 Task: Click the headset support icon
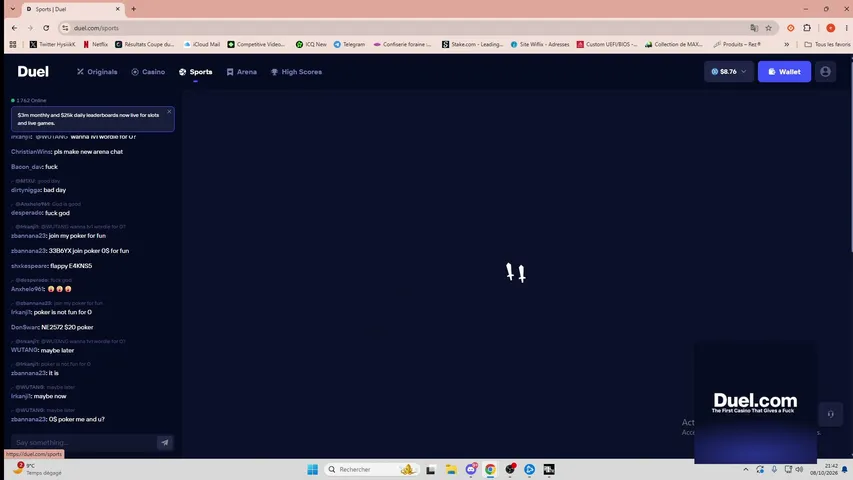[x=830, y=414]
